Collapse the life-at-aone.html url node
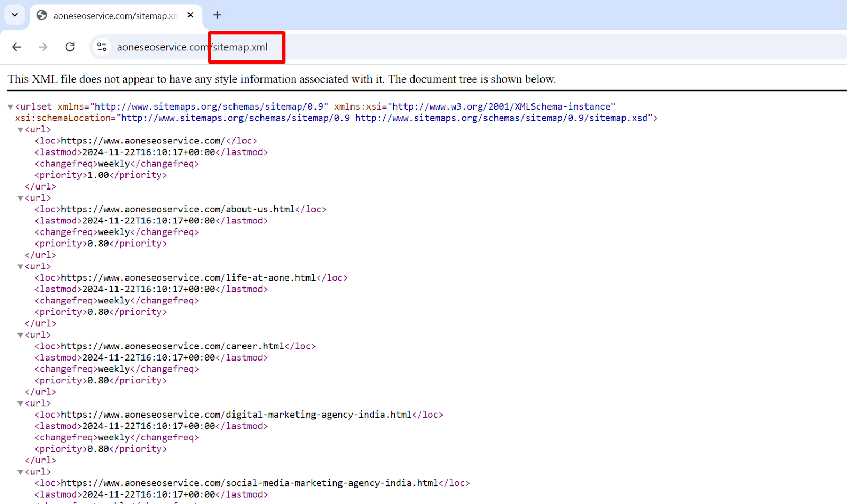 20,267
